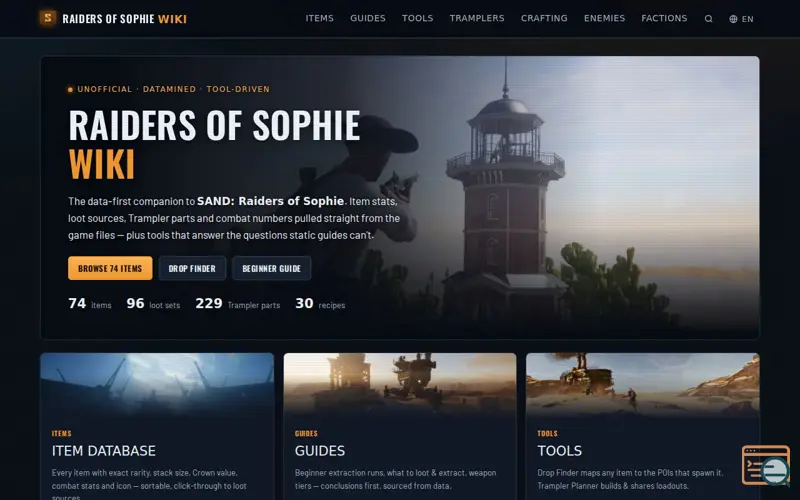Image resolution: width=800 pixels, height=500 pixels.
Task: Open the search magnifier icon
Action: [x=708, y=19]
